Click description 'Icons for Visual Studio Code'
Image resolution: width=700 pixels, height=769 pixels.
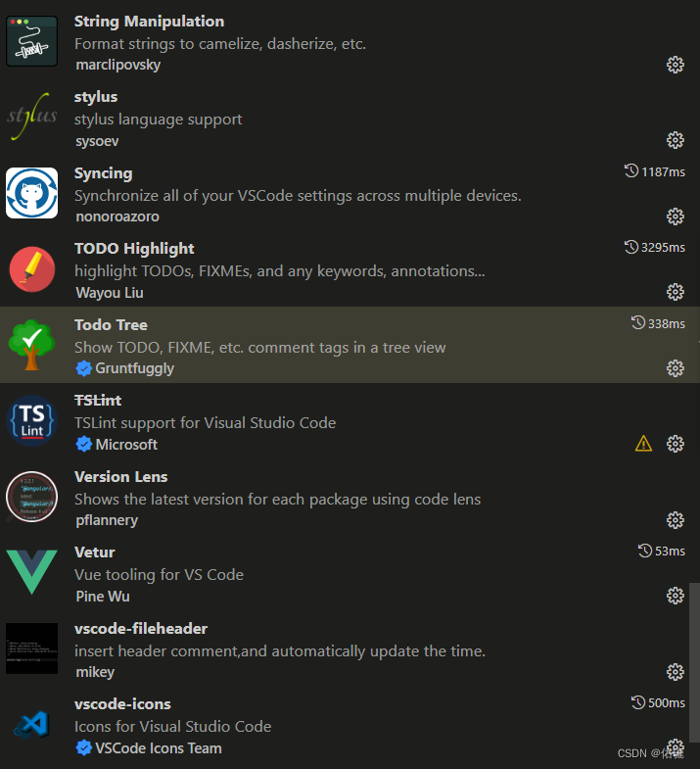pyautogui.click(x=172, y=726)
